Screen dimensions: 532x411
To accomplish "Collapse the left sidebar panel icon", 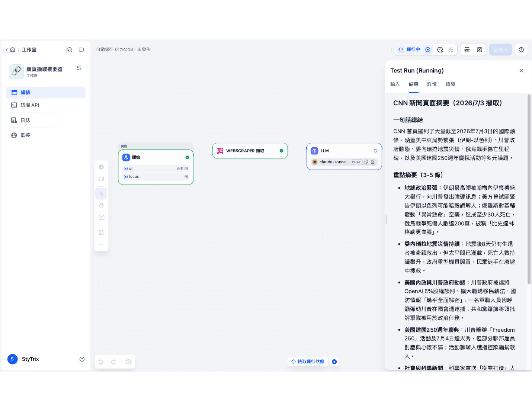I will click(81, 49).
